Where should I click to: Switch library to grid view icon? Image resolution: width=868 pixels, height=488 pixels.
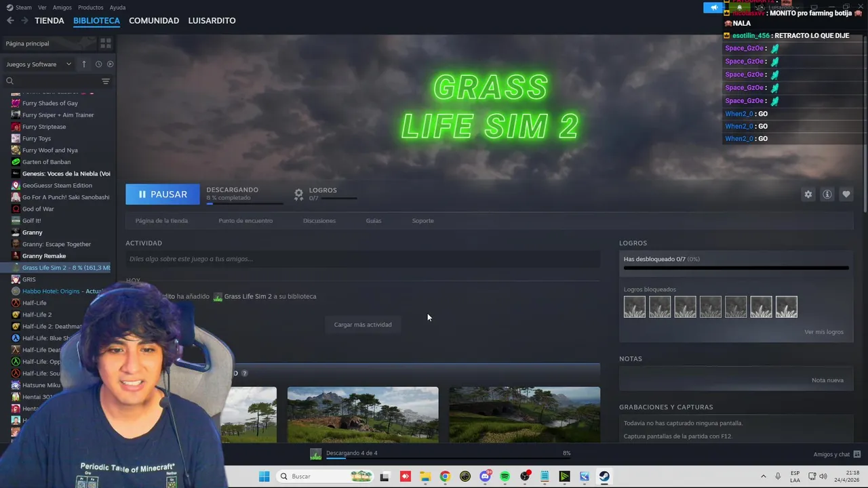(x=106, y=43)
